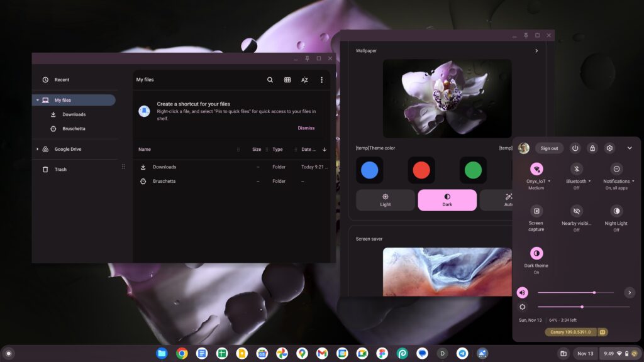
Task: Open the Files app three-dot menu
Action: (x=321, y=80)
